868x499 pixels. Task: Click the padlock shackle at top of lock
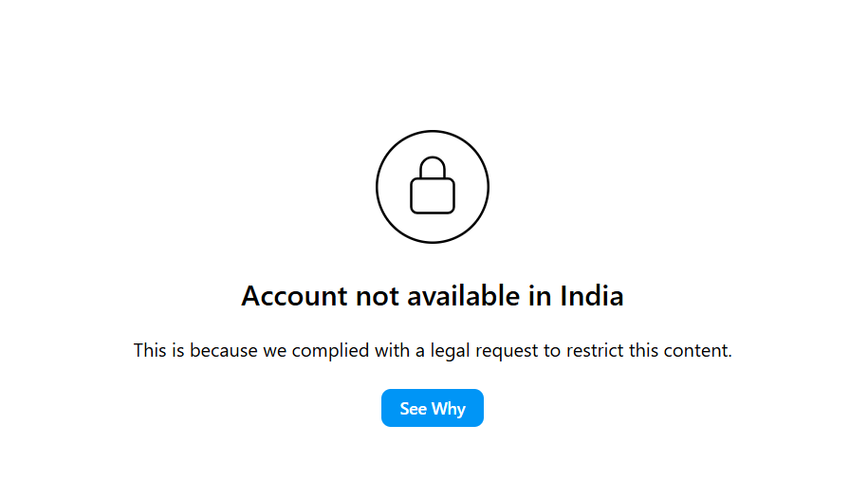[x=433, y=167]
